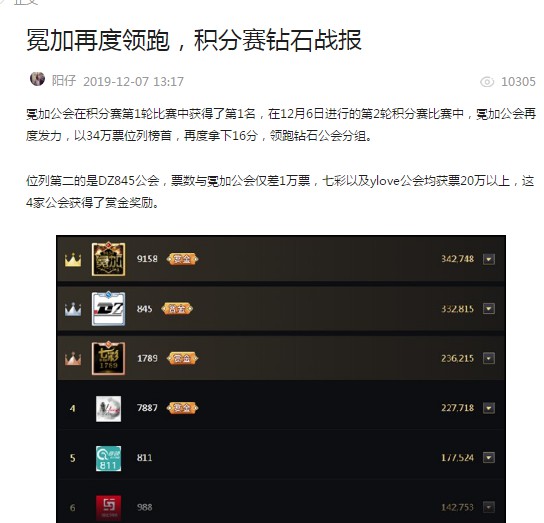Click author avatar next to 阳仔

37,79
